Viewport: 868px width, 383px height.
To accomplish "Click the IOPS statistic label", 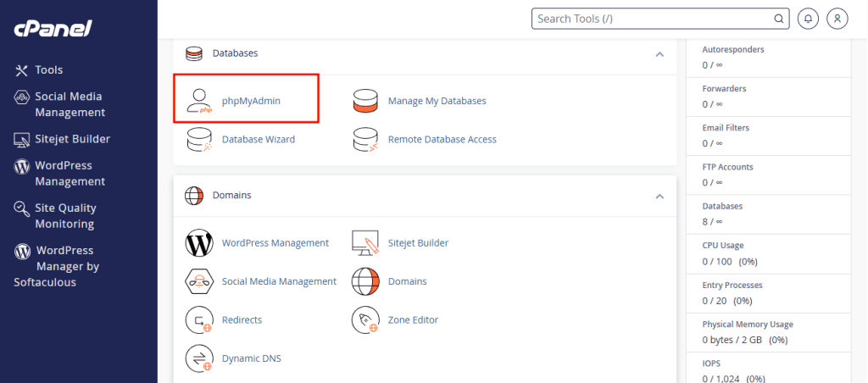I will [x=711, y=364].
